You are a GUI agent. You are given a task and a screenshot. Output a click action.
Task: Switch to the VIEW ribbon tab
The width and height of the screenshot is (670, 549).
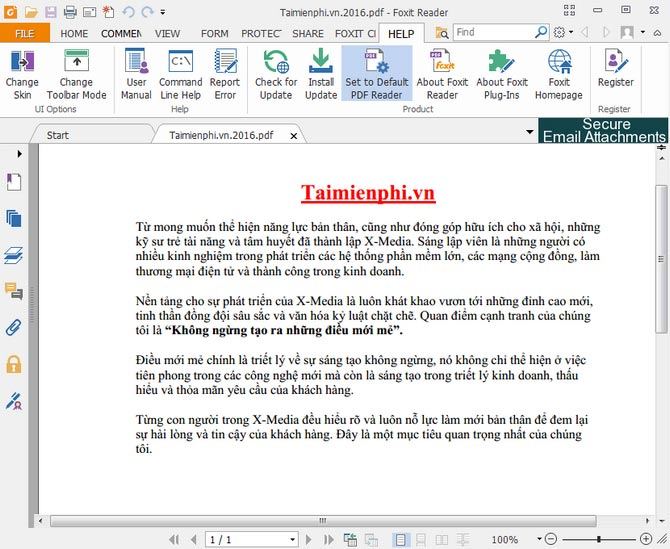coord(167,33)
